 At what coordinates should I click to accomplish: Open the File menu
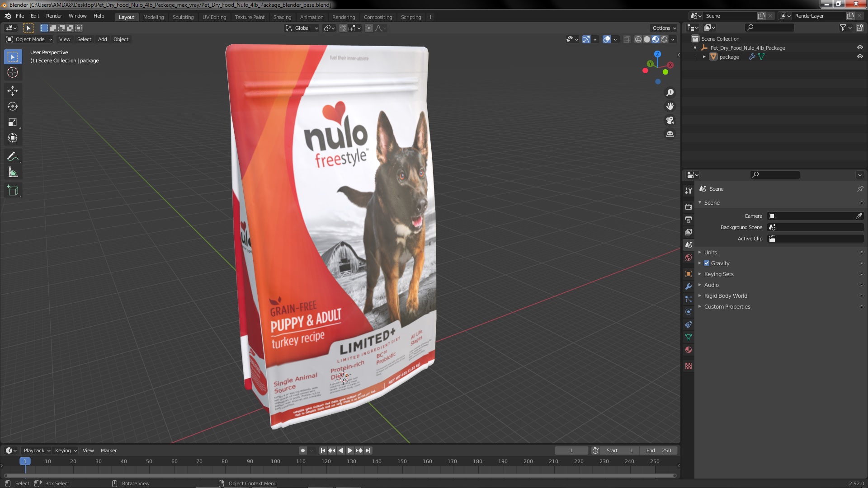tap(20, 16)
